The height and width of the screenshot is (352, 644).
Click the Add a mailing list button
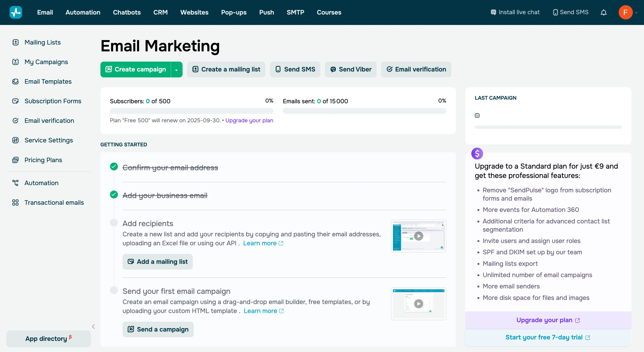pos(158,261)
